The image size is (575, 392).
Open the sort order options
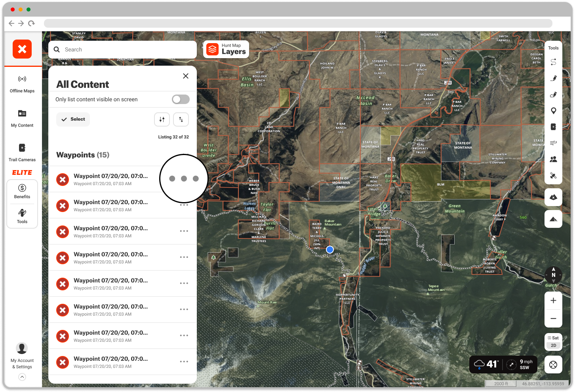click(181, 119)
